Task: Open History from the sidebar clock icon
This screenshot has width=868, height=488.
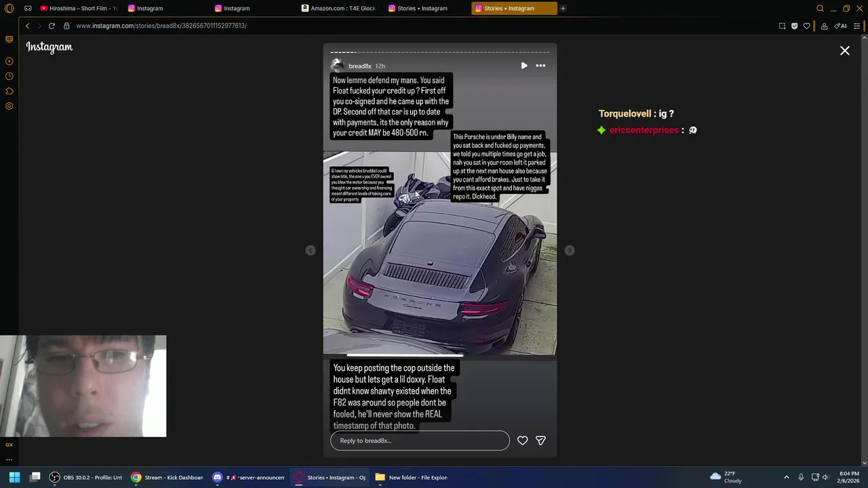Action: click(x=9, y=76)
